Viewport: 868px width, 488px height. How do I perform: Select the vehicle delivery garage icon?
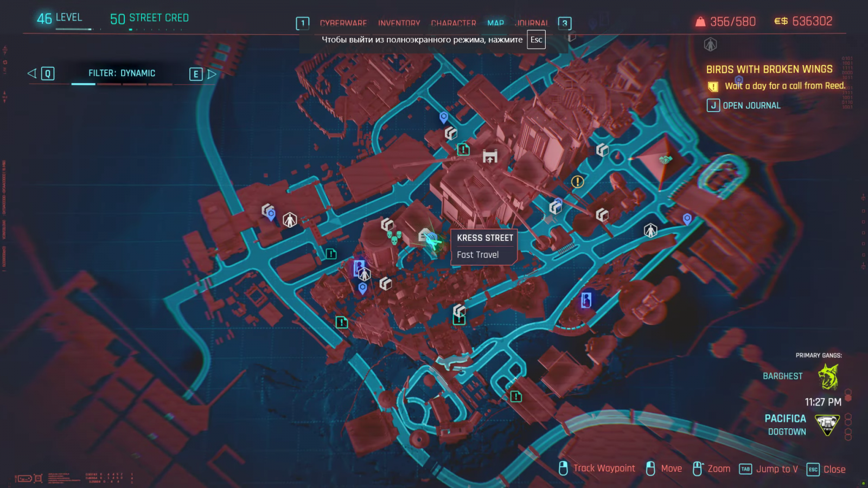tap(490, 157)
